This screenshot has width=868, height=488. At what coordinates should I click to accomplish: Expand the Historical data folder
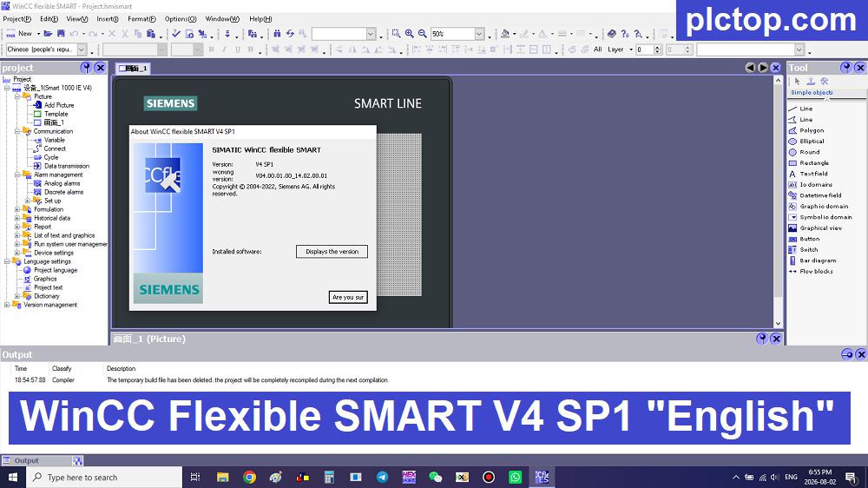tap(17, 218)
